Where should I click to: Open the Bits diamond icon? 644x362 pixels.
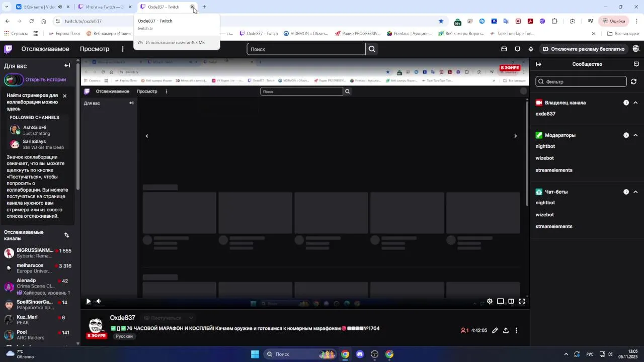pos(531,49)
